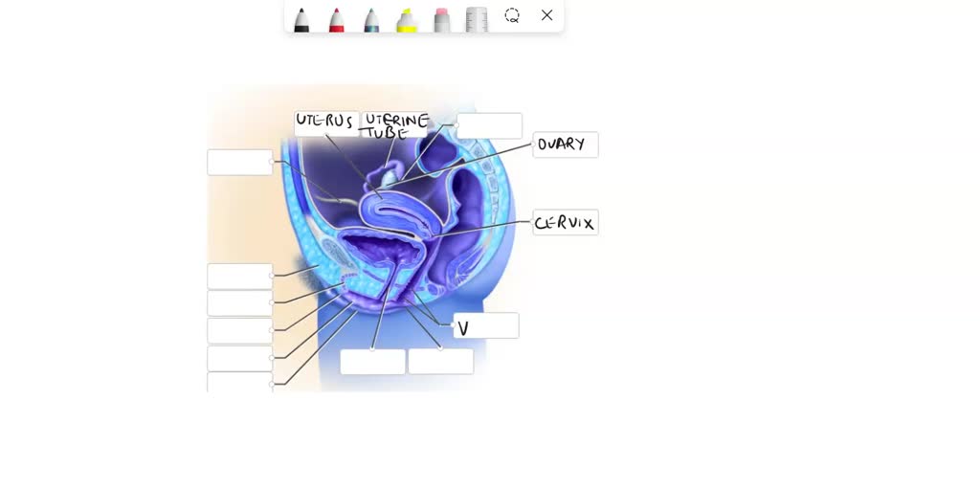Viewport: 980px width, 490px height.
Task: Click empty label box left of V box
Action: tap(440, 361)
